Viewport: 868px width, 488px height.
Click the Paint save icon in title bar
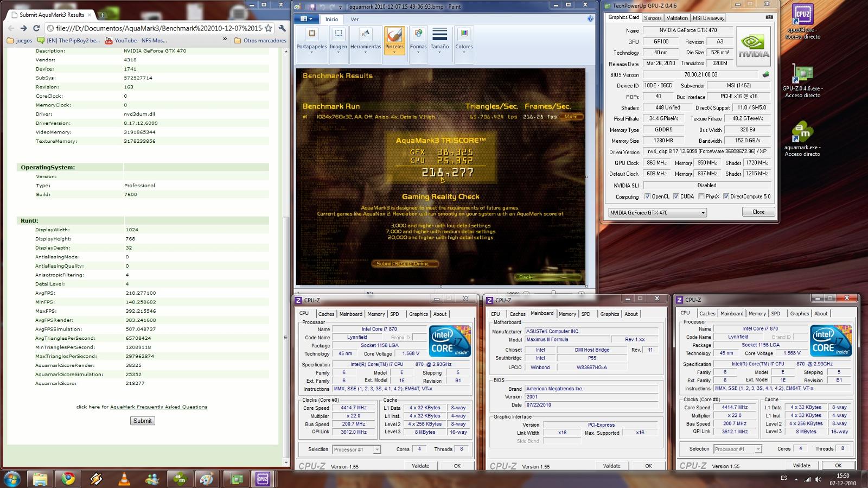(x=312, y=7)
